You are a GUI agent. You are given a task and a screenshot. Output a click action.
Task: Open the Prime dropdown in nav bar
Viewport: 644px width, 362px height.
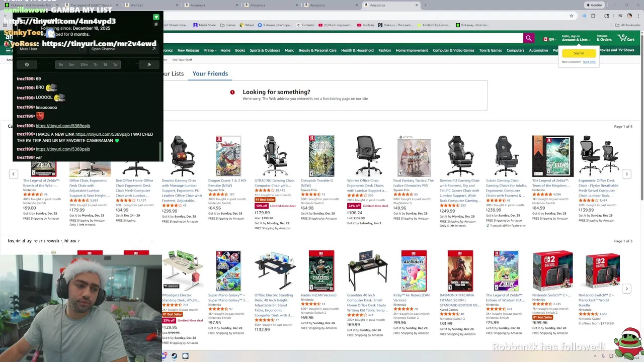[210, 50]
